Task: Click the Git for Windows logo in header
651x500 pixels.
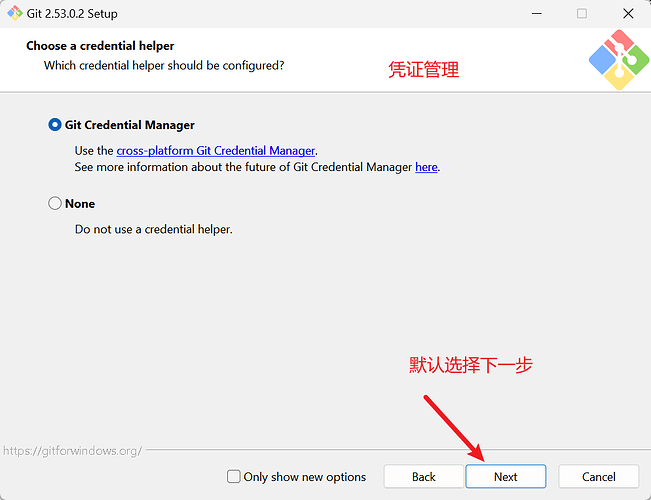Action: pos(618,60)
